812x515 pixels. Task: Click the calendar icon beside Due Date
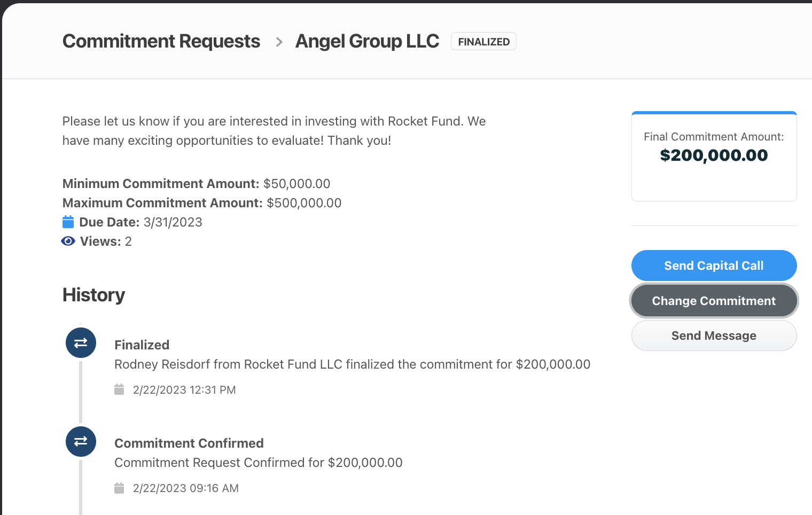tap(68, 221)
